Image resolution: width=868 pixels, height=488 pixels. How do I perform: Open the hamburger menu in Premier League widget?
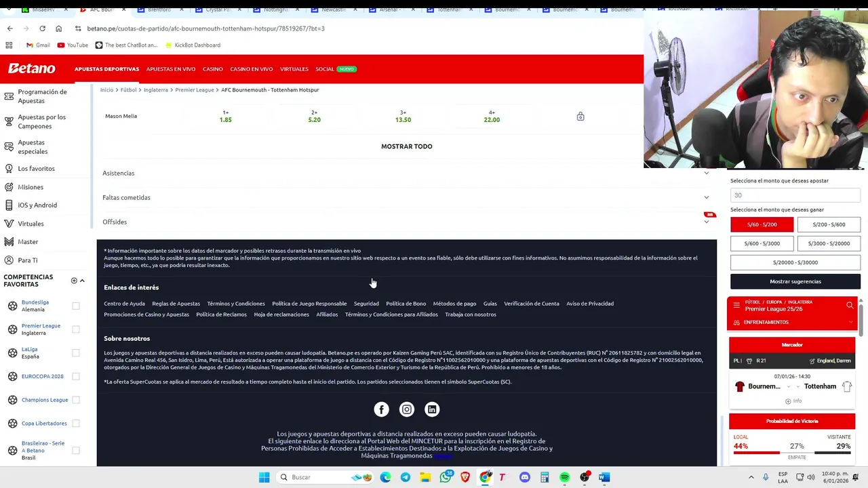point(736,306)
